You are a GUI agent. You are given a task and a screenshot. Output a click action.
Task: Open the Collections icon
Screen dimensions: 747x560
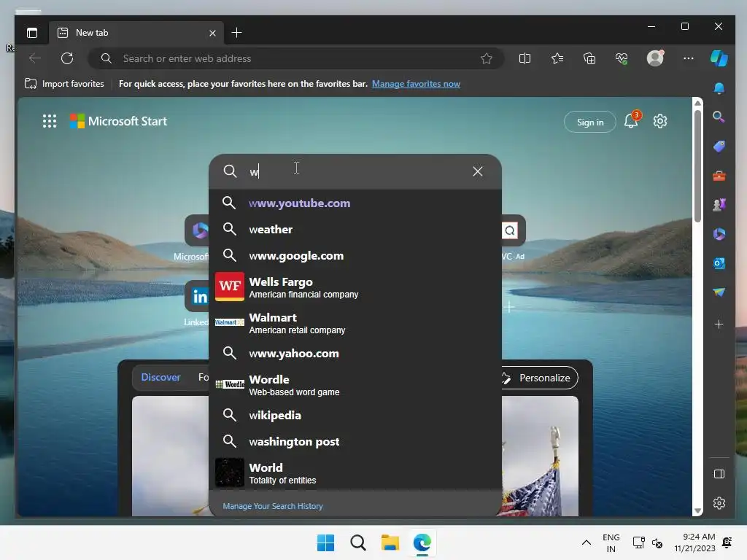pyautogui.click(x=589, y=58)
